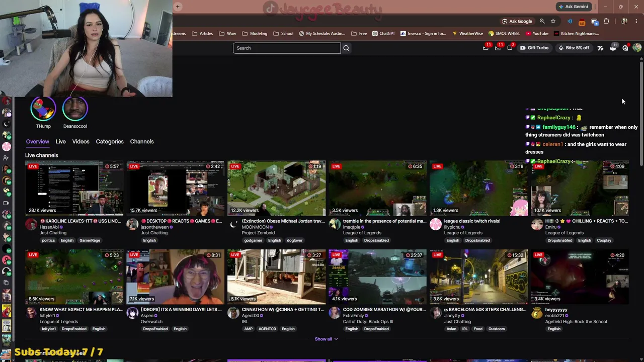Open the Chrome Extensions puzzle icon
The width and height of the screenshot is (644, 362).
point(606,21)
